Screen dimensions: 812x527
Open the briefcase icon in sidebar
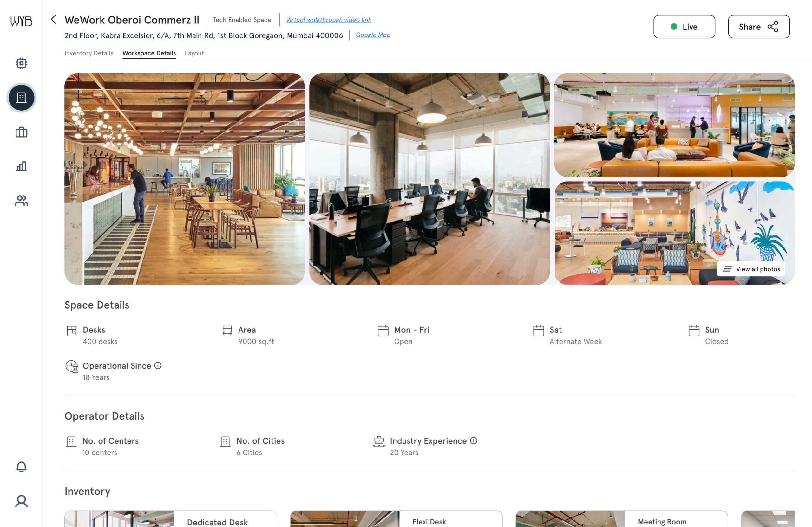tap(21, 132)
